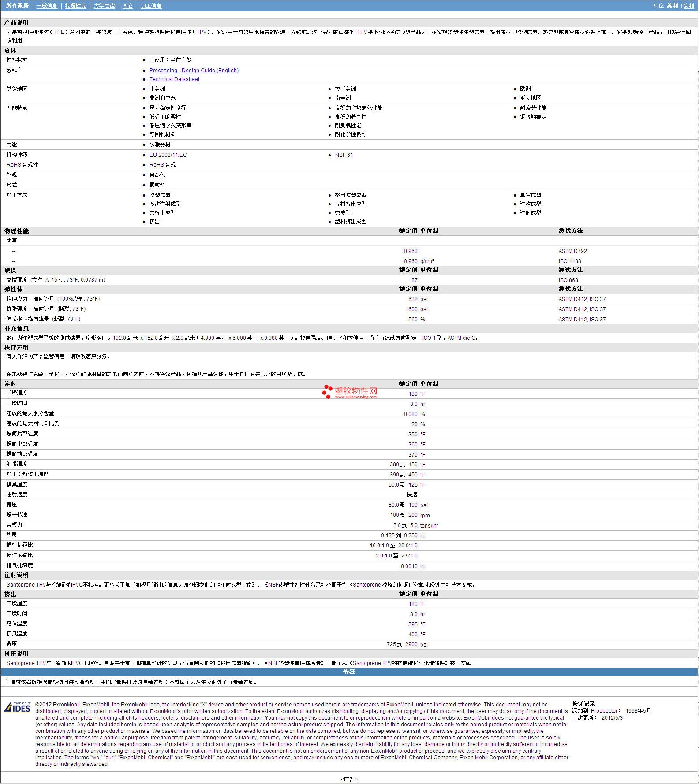Click the 广告 placeholder at bottom
The height and width of the screenshot is (784, 699).
pyautogui.click(x=349, y=779)
